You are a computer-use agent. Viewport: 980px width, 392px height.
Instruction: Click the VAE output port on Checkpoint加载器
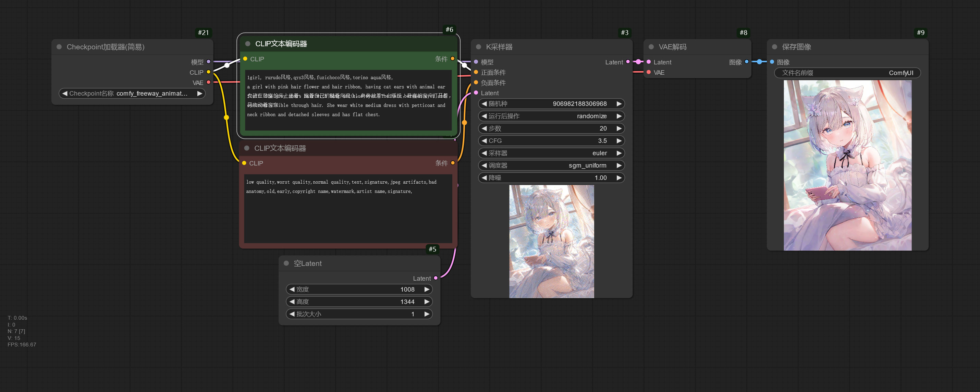(208, 82)
